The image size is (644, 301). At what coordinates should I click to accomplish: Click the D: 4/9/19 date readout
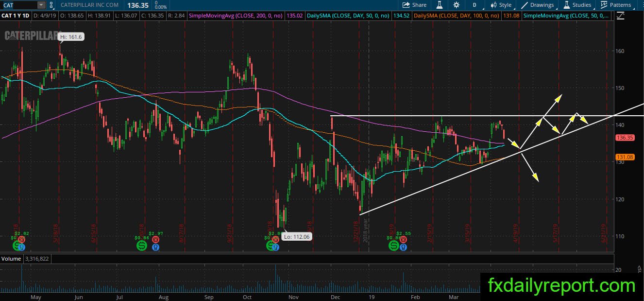[x=44, y=16]
